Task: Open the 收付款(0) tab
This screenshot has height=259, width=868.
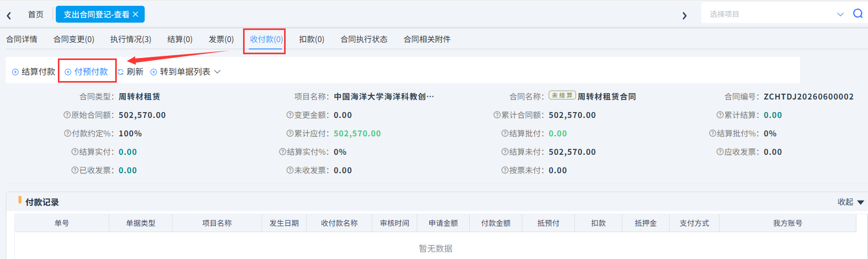Action: click(266, 39)
